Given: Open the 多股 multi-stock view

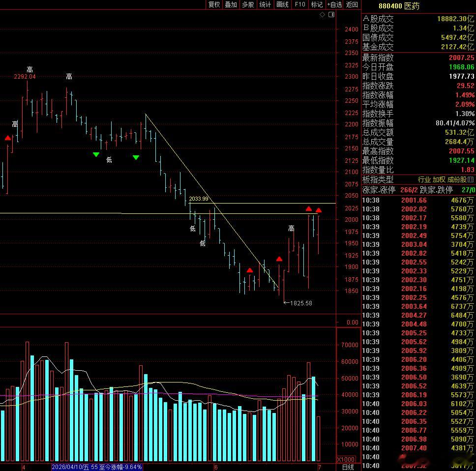Looking at the screenshot, I should tap(248, 4).
